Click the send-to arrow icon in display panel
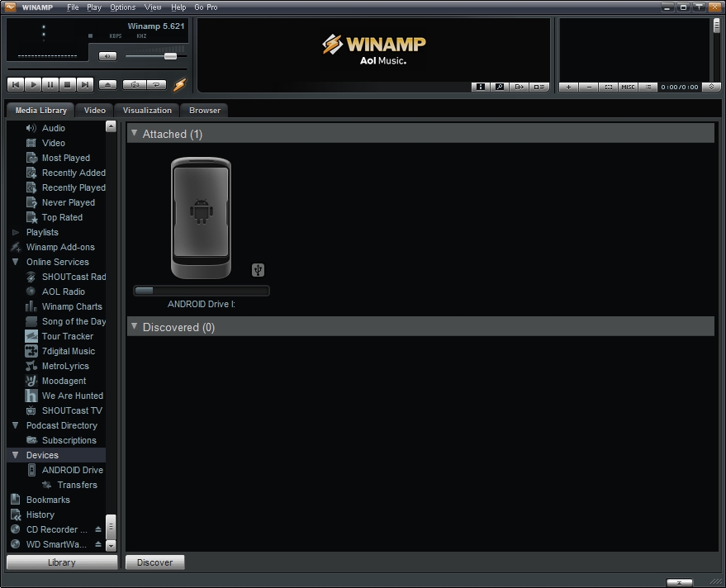Screen dimensions: 726x588 519,87
